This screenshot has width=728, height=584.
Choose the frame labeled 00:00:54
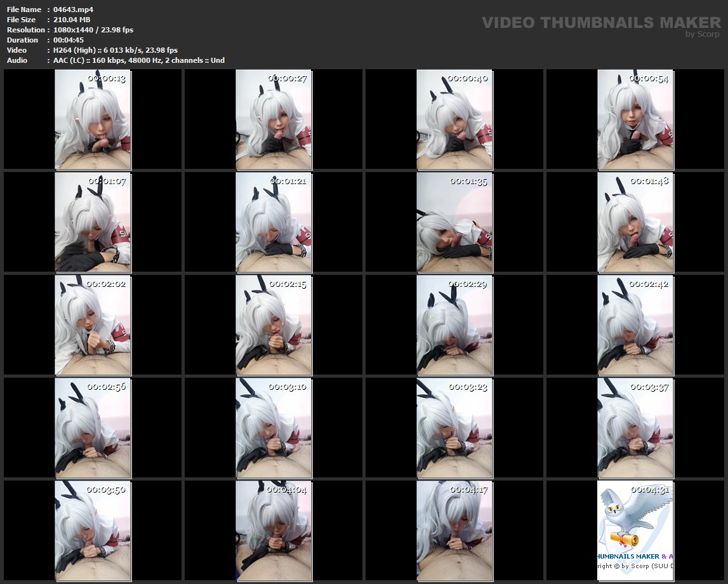[635, 119]
